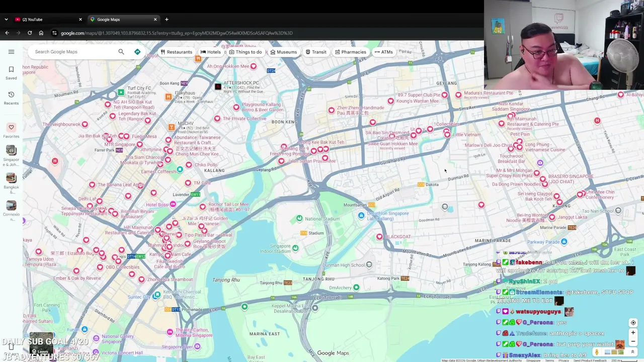Select the Transit chip
The height and width of the screenshot is (362, 644).
(x=316, y=52)
